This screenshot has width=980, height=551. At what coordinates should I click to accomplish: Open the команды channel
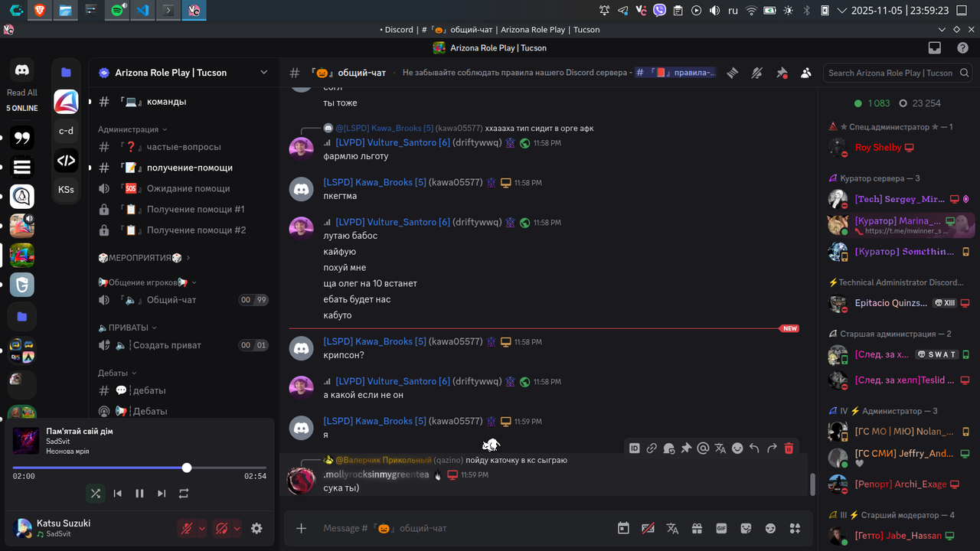184,101
